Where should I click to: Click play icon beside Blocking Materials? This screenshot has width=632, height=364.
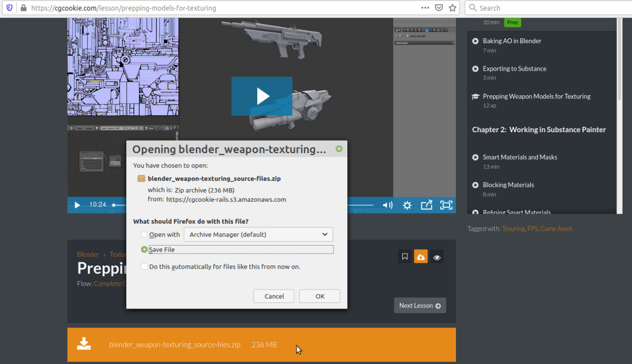pyautogui.click(x=475, y=185)
